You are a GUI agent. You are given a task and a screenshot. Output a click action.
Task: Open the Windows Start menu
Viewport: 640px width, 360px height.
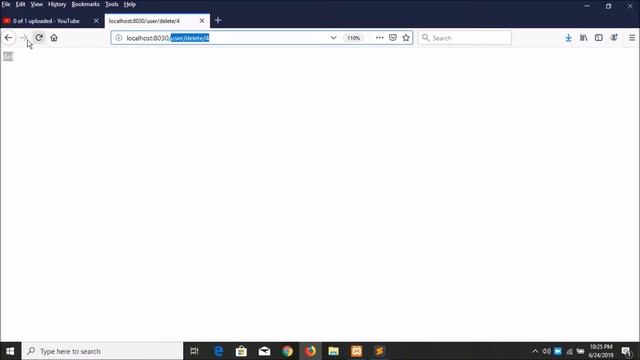click(10, 351)
